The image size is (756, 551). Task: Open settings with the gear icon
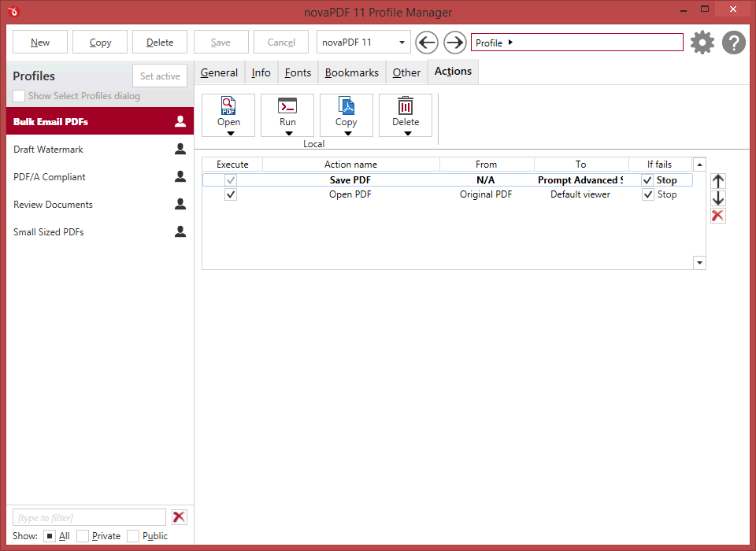point(702,43)
